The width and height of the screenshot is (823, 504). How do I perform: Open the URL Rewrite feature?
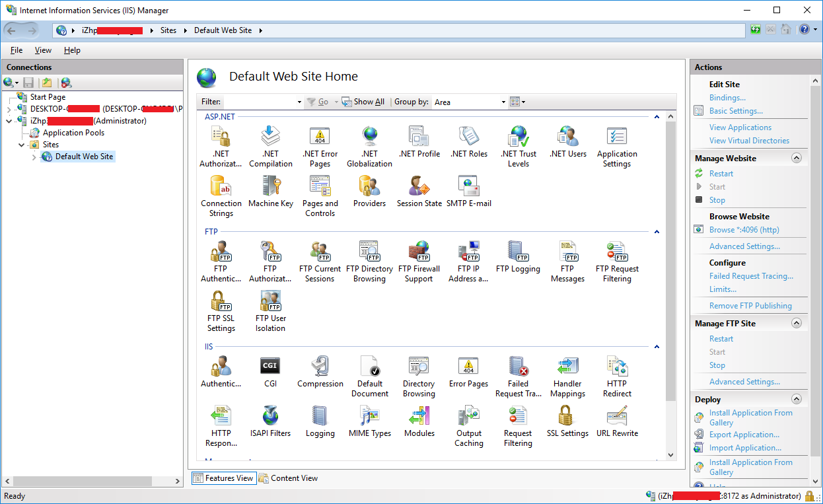point(617,421)
